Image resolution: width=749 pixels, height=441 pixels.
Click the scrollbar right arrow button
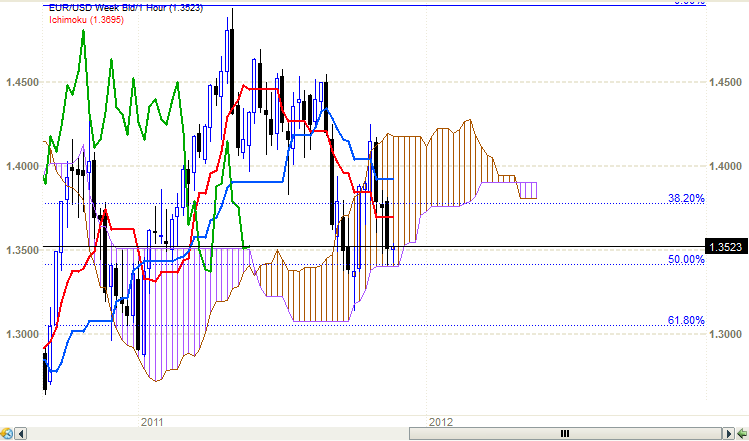pyautogui.click(x=728, y=434)
